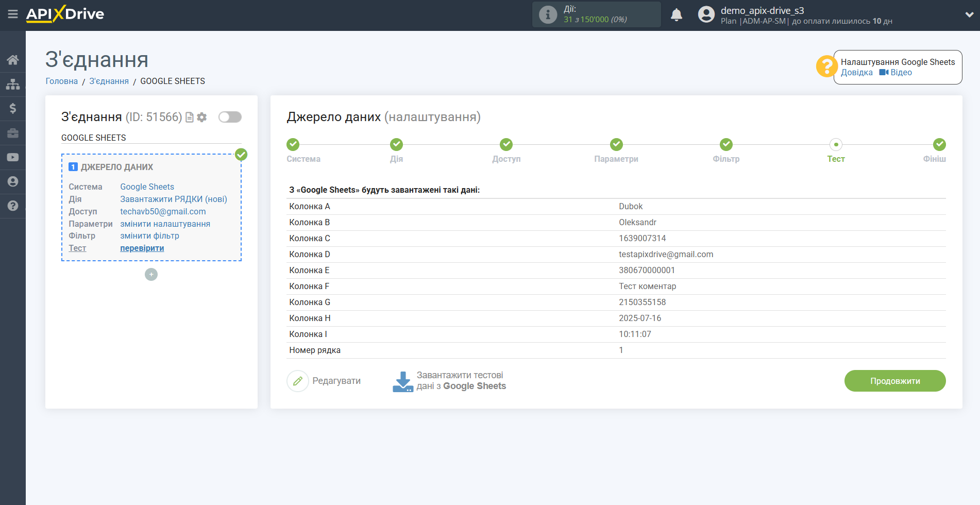Click the Редагувати pencil icon
Screen dimensions: 980x505
point(298,381)
